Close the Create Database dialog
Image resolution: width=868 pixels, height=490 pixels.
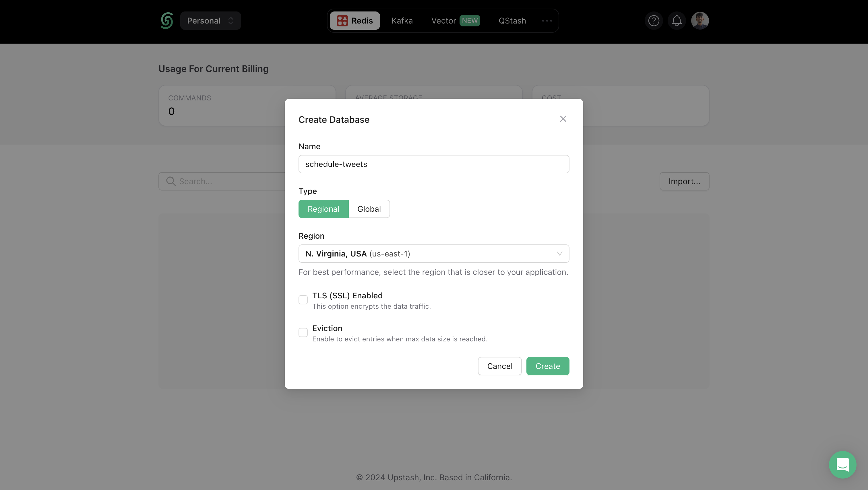click(x=563, y=118)
